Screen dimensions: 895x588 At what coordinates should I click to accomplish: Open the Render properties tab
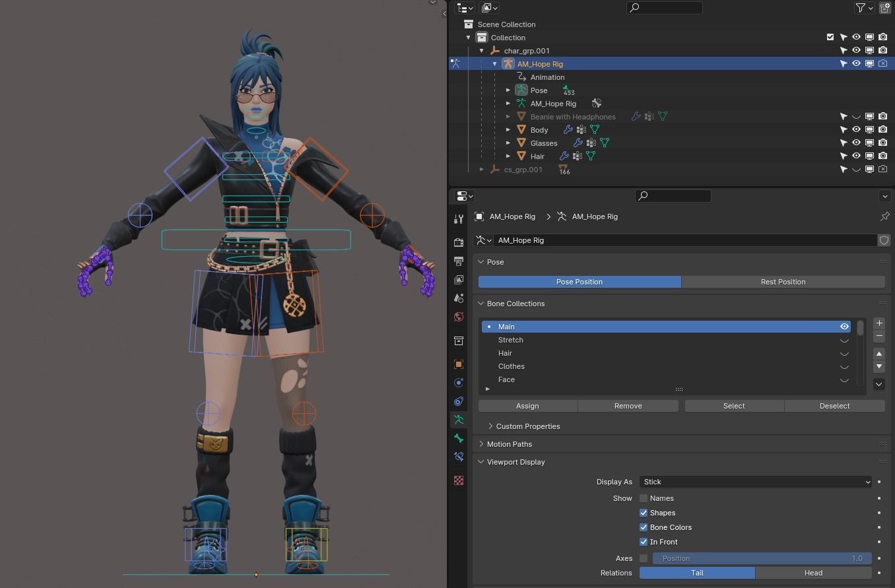pyautogui.click(x=459, y=243)
